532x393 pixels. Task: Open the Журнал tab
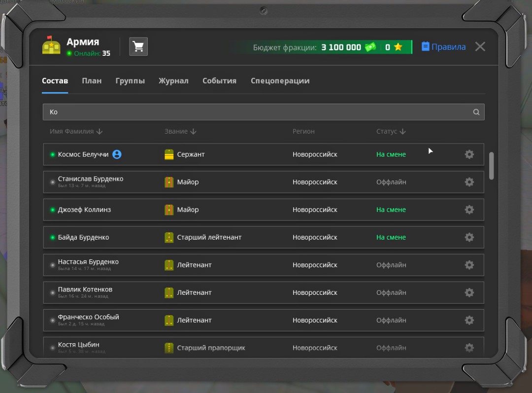173,81
